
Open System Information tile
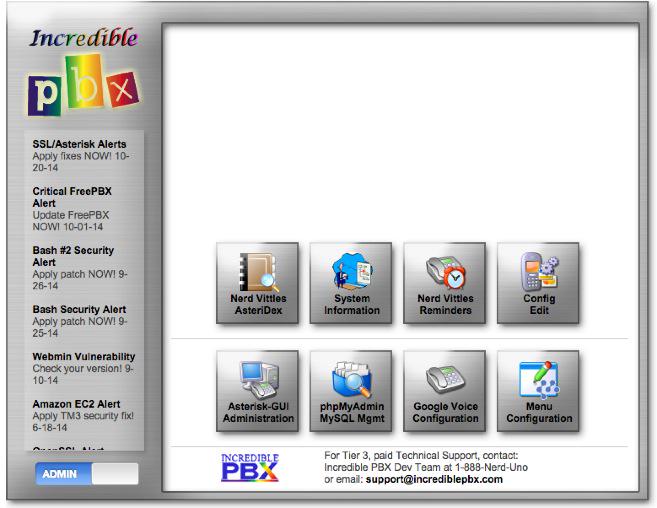(x=351, y=283)
